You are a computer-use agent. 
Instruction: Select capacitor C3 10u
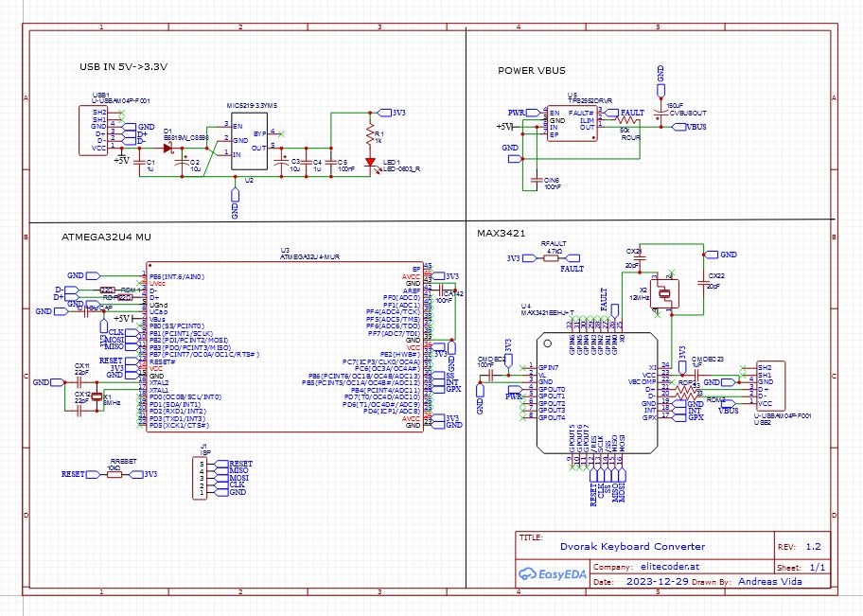(282, 163)
